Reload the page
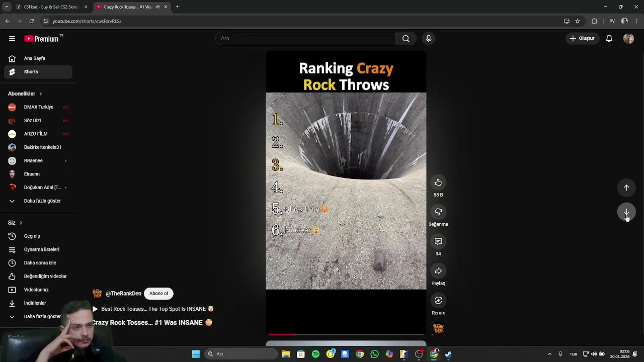644x362 pixels. 31,21
